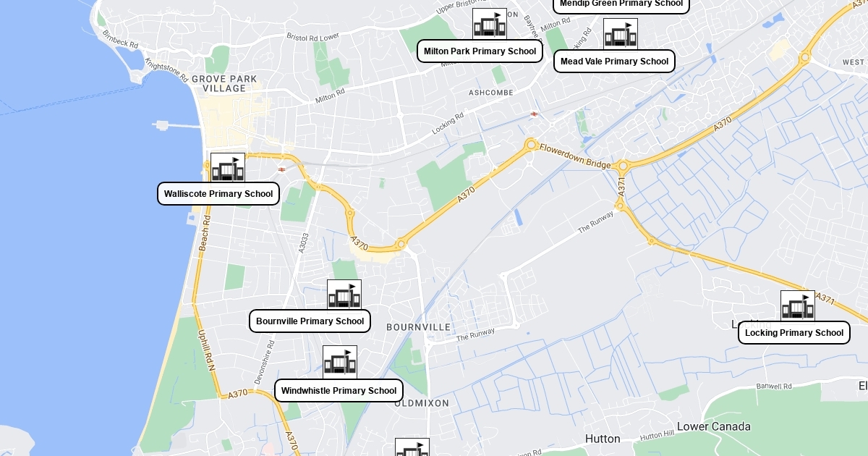Click the Mendip Green Primary School label
Viewport: 868px width, 456px height.
click(621, 4)
